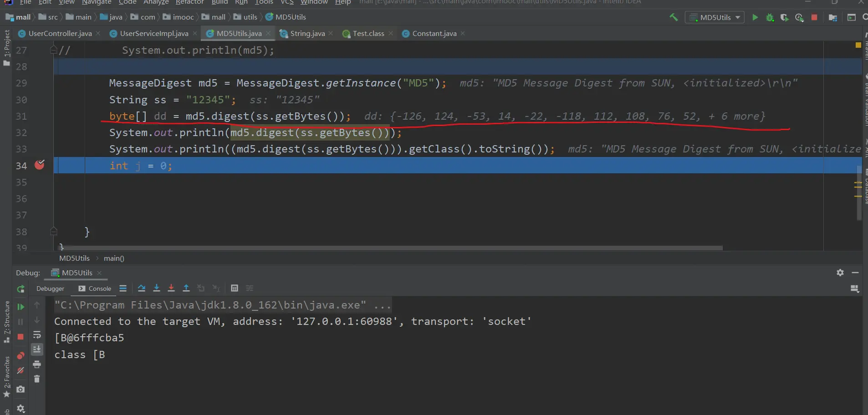
Task: Click the Rerun MD5Utils debug icon
Action: pyautogui.click(x=20, y=289)
